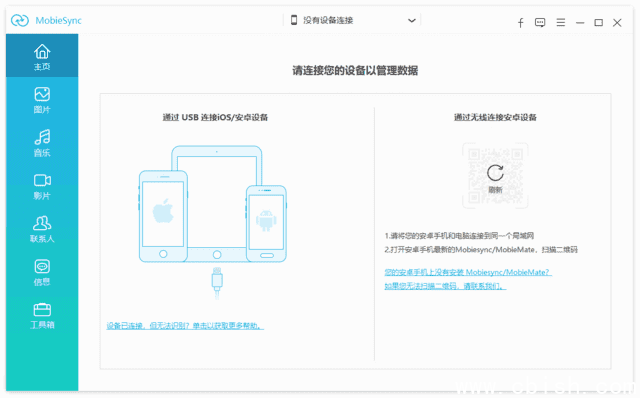Click the text 通过 USB 连接iOS/安卓设备
Viewport: 640px width, 398px height.
coord(215,118)
